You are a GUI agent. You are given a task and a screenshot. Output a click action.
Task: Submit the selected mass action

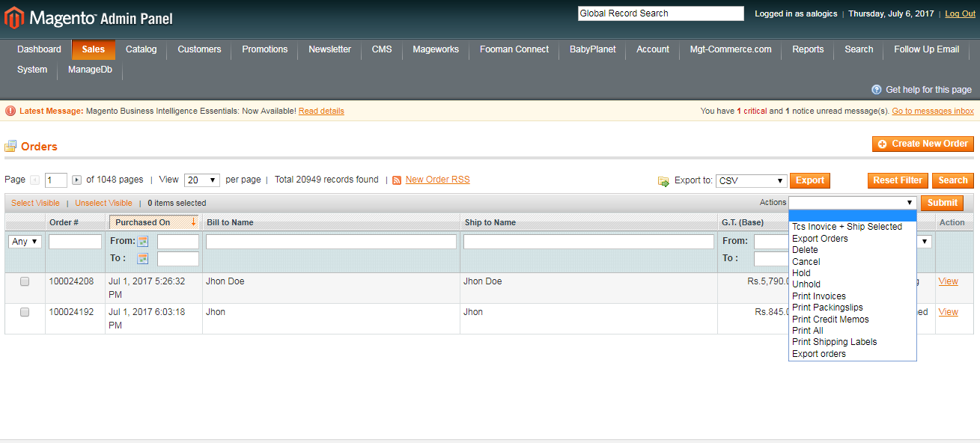coord(943,203)
